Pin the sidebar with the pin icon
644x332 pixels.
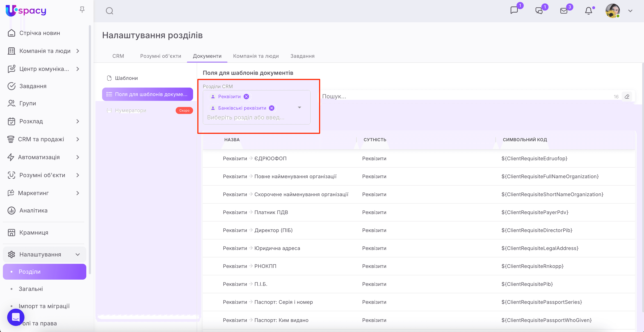(82, 10)
